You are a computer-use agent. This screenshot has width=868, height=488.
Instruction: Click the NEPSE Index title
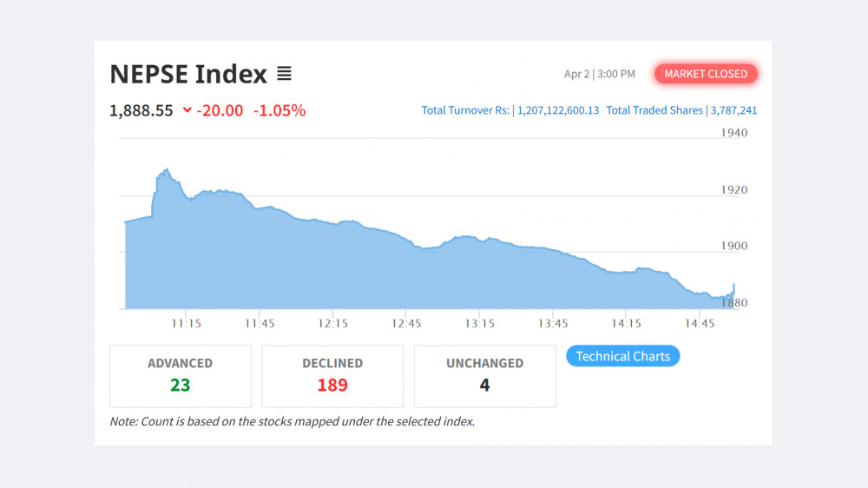[x=188, y=74]
